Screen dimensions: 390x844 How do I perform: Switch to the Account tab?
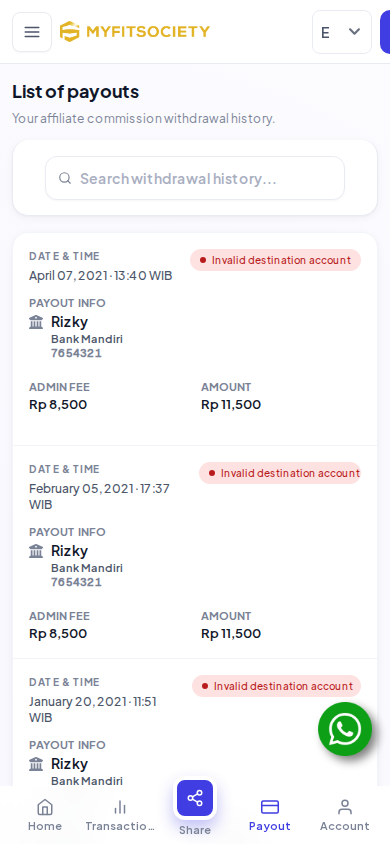[x=345, y=815]
